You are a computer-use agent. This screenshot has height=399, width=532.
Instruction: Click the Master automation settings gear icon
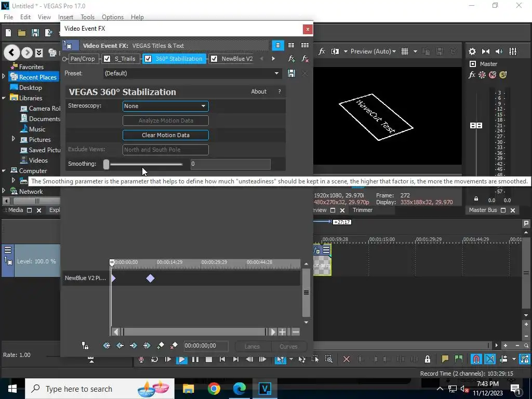pos(482,75)
